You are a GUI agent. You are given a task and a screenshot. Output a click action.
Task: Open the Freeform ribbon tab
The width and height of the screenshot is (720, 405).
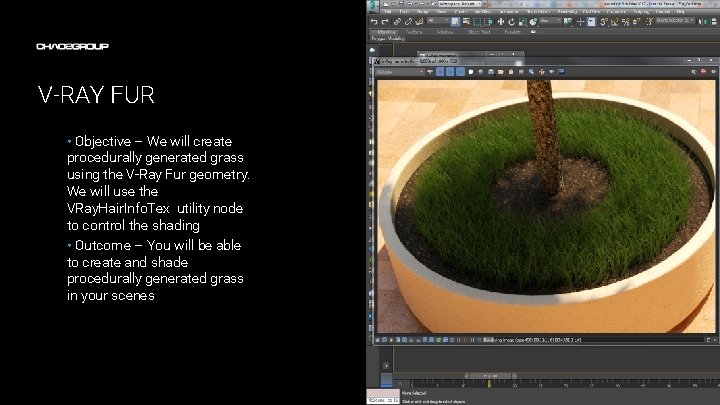(x=413, y=32)
